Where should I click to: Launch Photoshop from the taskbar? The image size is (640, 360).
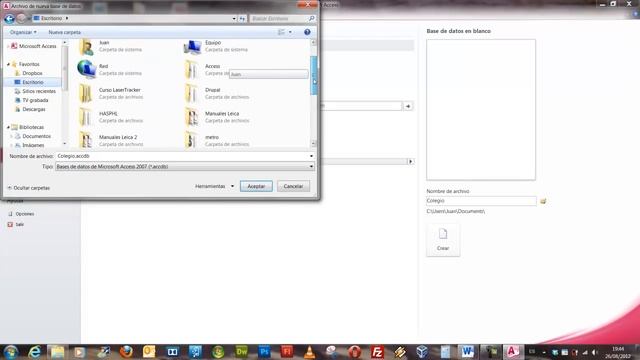point(264,351)
